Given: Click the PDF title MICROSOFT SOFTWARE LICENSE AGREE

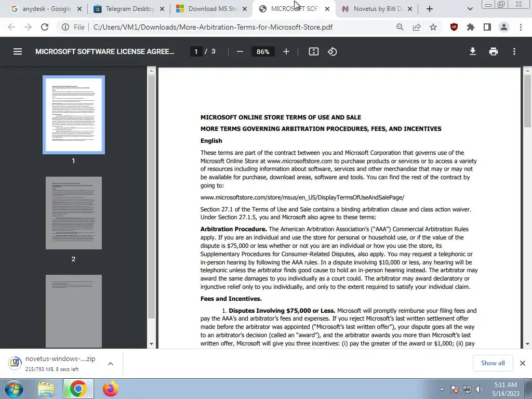Looking at the screenshot, I should 104,51.
